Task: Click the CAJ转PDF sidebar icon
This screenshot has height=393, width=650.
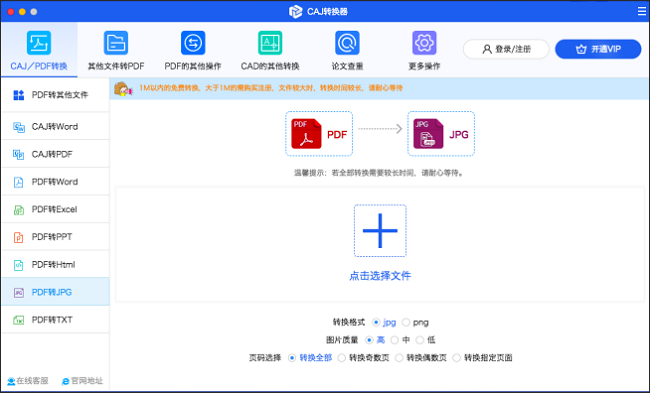Action: [x=19, y=155]
